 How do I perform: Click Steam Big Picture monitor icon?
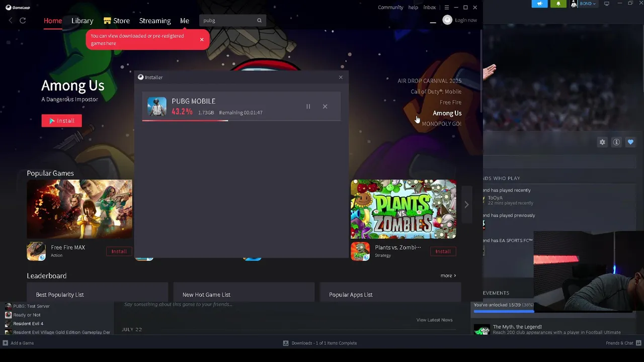(x=607, y=4)
